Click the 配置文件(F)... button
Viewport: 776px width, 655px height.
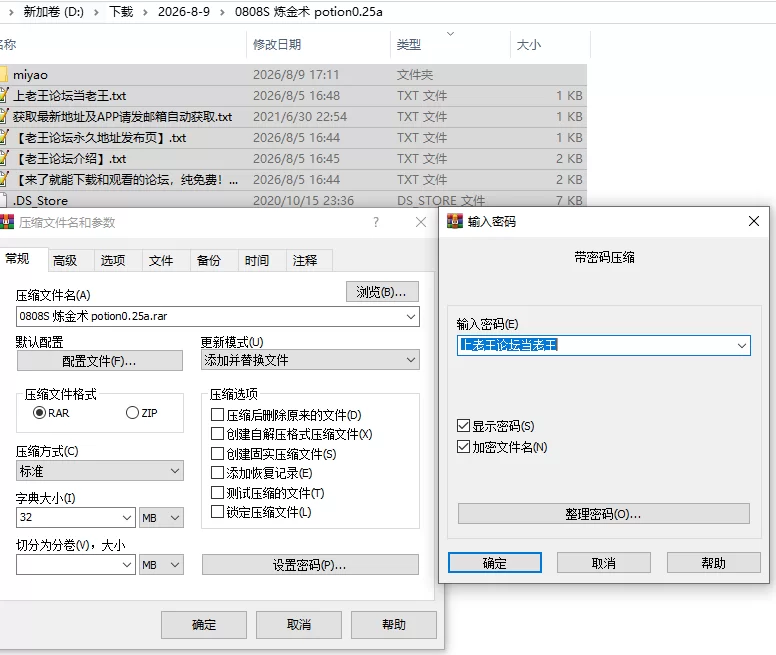coord(99,361)
